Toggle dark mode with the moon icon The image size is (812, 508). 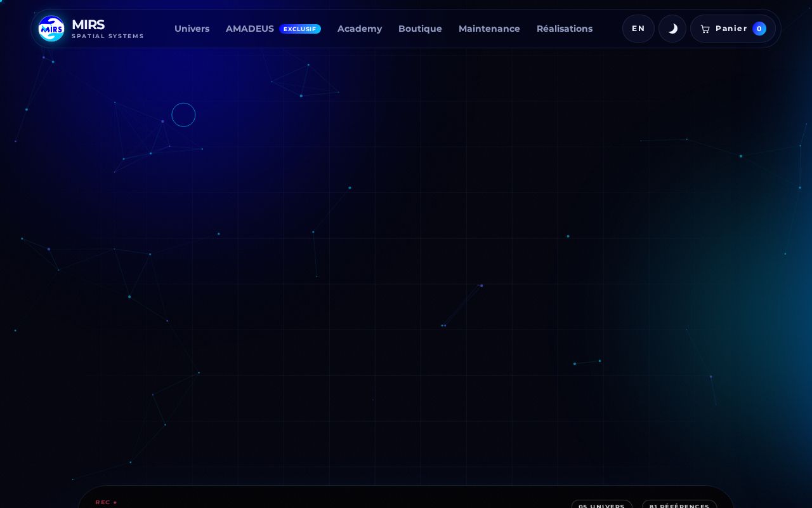pos(672,29)
